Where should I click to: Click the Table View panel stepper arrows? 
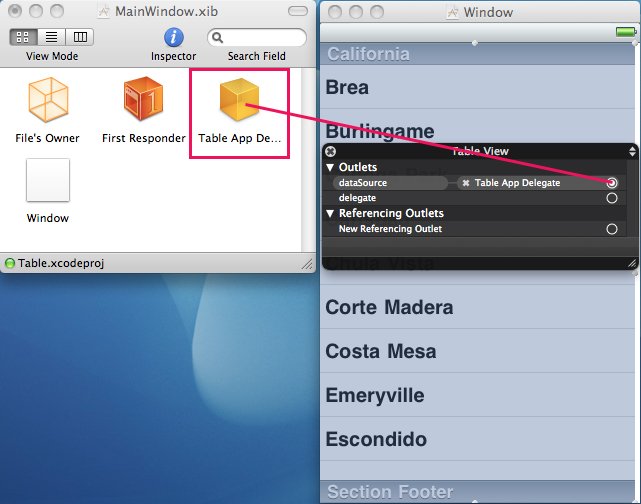click(x=632, y=152)
